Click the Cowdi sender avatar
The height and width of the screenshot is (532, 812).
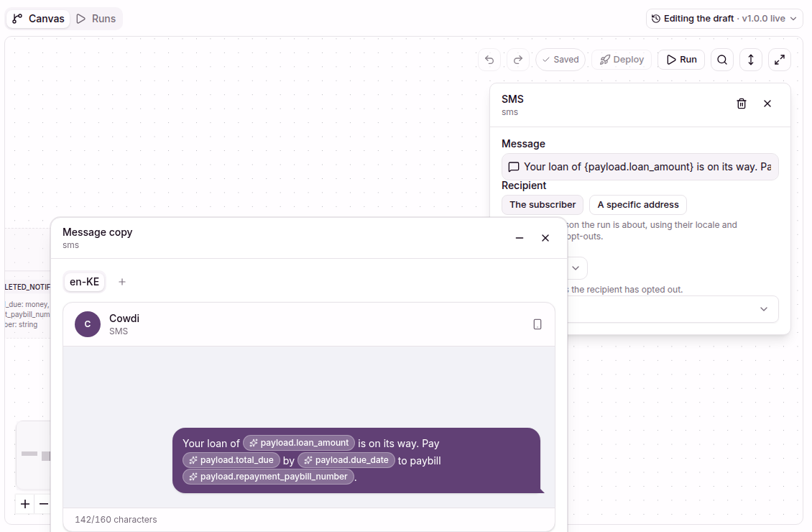click(88, 324)
